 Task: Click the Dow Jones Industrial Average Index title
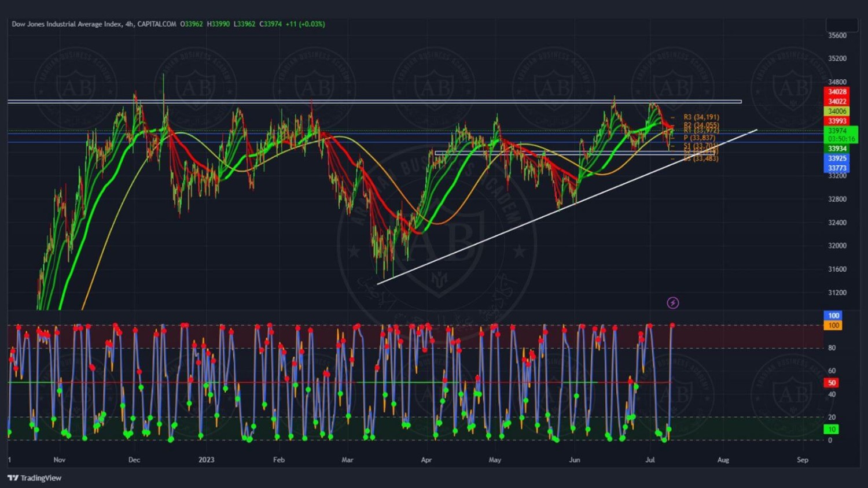67,24
